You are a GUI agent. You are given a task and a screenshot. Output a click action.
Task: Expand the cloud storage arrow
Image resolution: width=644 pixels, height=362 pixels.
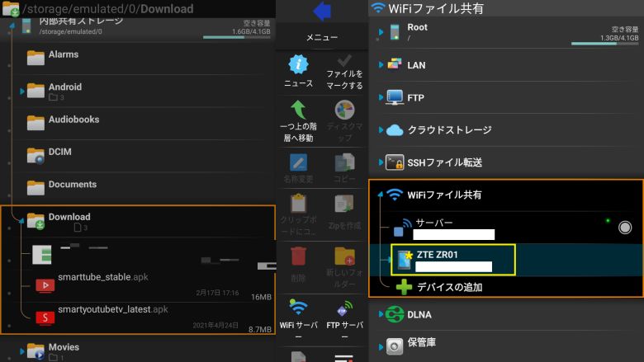(381, 130)
